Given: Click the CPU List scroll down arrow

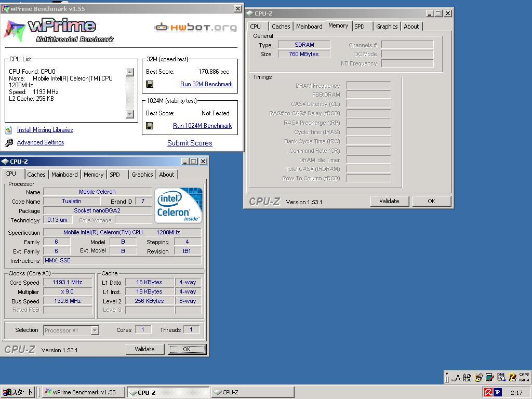Looking at the screenshot, I should [x=129, y=114].
